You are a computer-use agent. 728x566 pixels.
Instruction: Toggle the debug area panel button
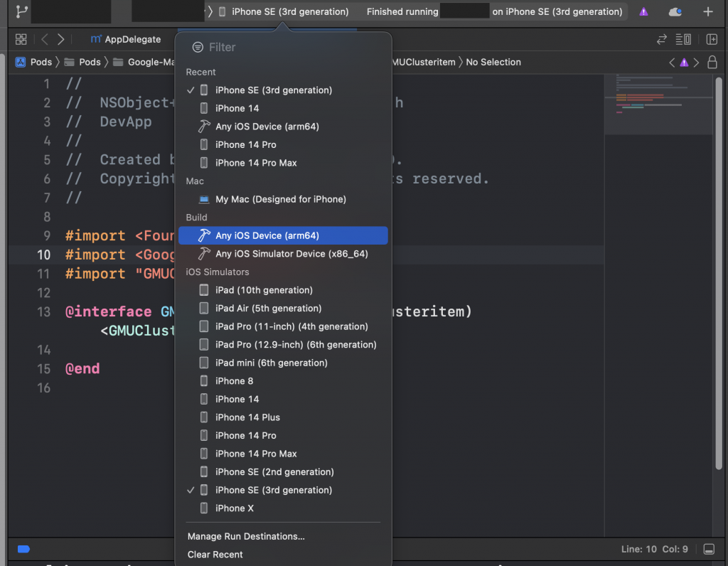click(x=709, y=549)
